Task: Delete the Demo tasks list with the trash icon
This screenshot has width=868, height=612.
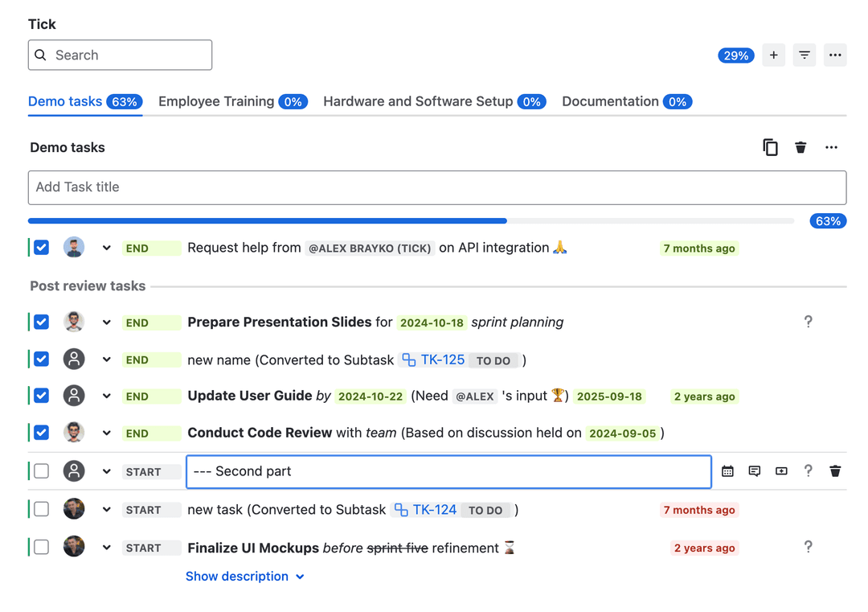Action: (800, 147)
